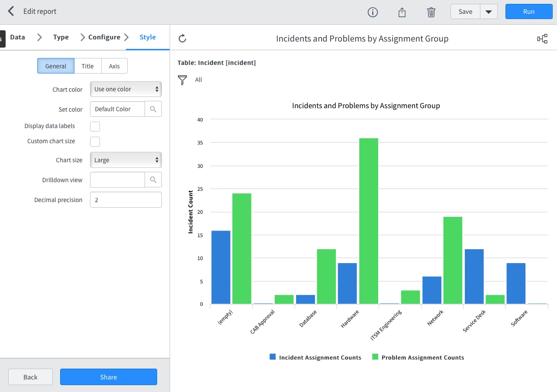The image size is (557, 392).
Task: Enable Display data labels checkbox
Action: tap(95, 126)
